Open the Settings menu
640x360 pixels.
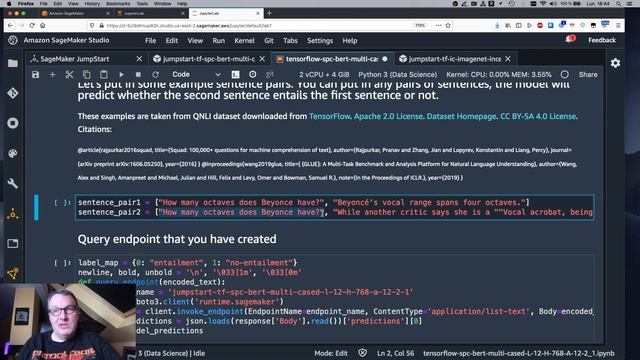320,40
